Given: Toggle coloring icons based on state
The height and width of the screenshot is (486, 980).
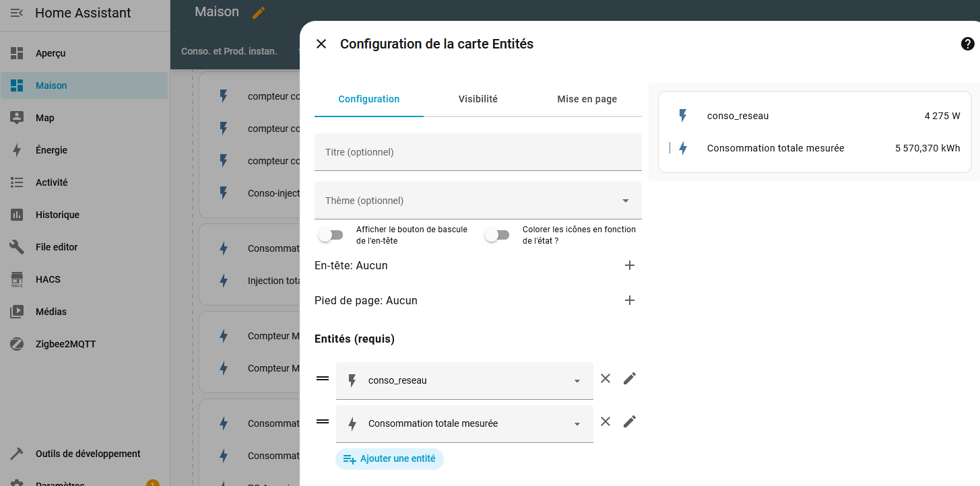Looking at the screenshot, I should point(497,235).
